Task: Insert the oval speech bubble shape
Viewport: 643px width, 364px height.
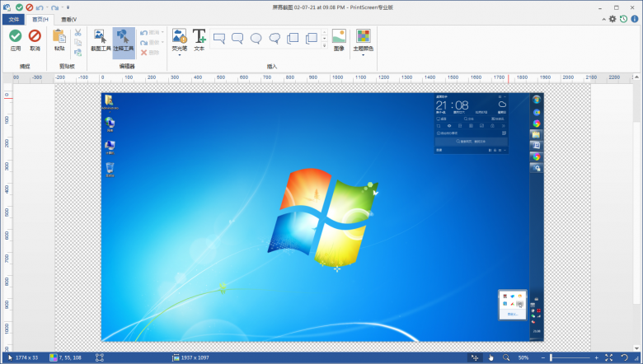Action: (256, 39)
